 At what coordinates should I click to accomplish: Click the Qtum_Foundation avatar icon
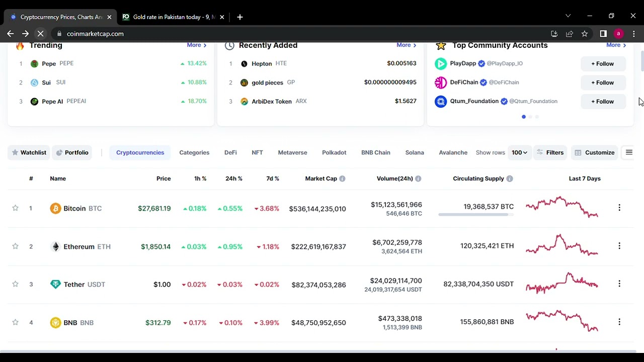click(441, 102)
